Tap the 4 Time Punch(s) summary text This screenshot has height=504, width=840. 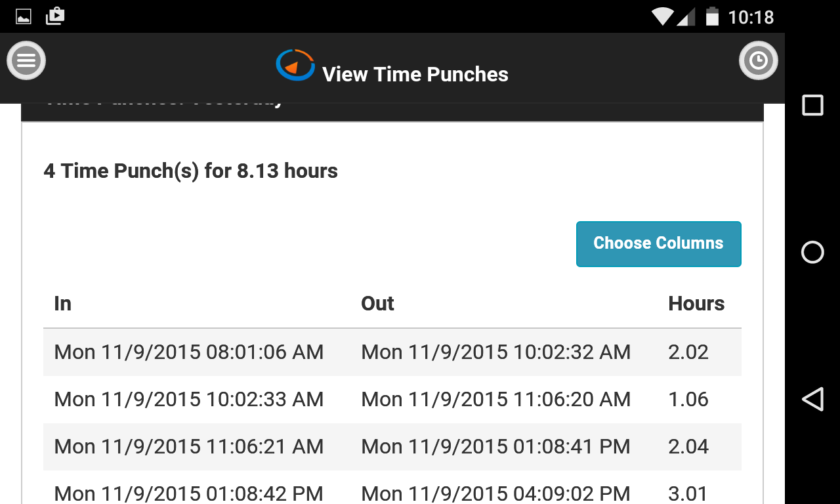point(190,171)
